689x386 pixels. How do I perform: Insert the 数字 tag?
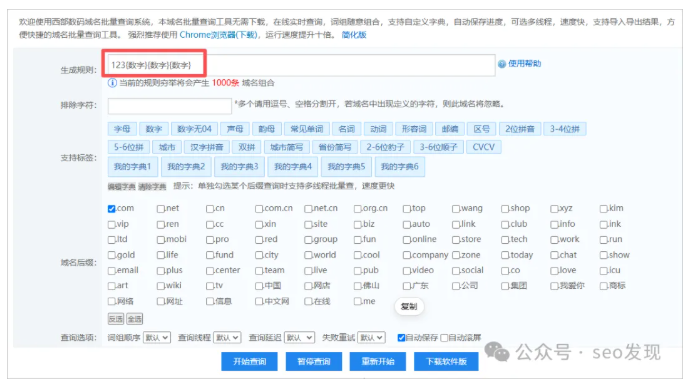point(154,129)
